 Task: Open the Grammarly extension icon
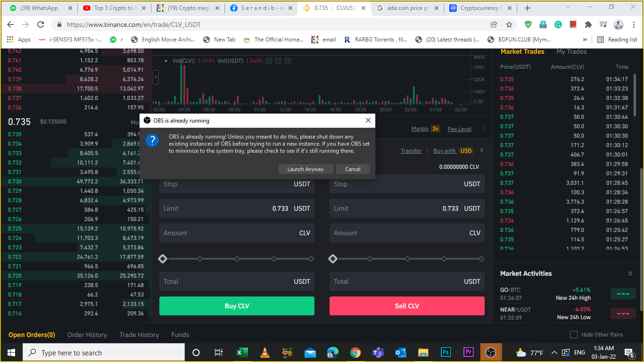coord(558,25)
